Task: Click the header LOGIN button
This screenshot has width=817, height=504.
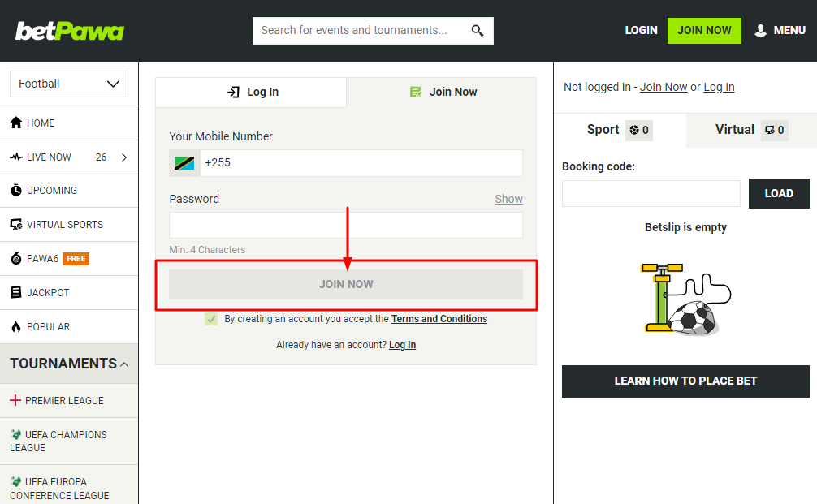Action: point(641,30)
